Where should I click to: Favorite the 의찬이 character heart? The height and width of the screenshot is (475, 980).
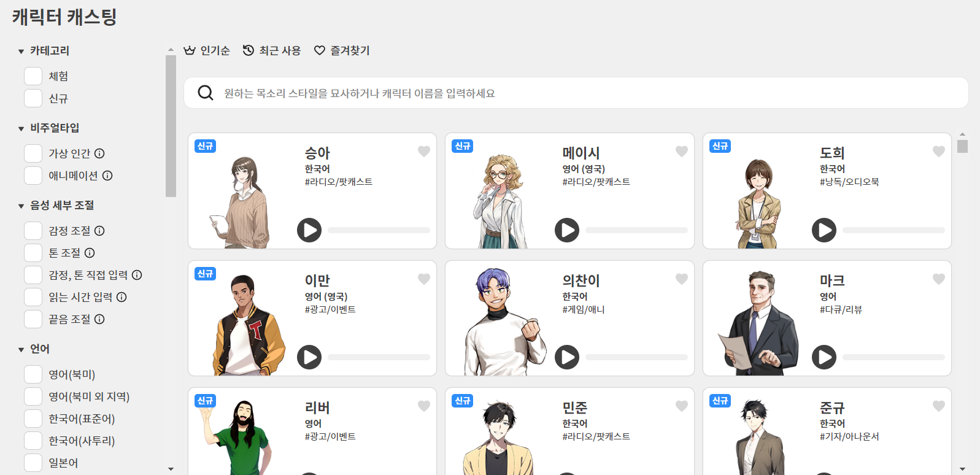coord(682,279)
